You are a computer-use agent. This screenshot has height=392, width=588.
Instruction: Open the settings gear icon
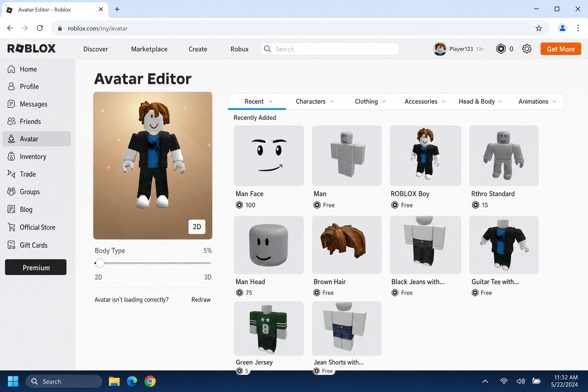click(x=527, y=49)
